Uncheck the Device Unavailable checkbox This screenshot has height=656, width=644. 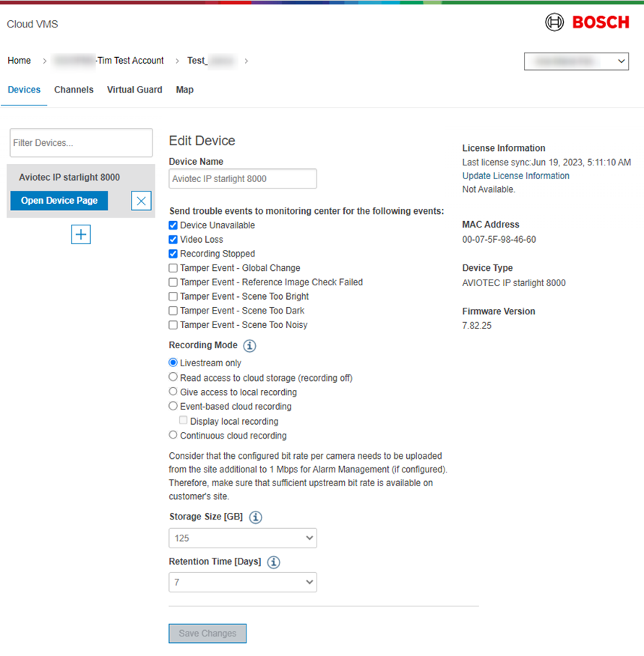pyautogui.click(x=173, y=225)
